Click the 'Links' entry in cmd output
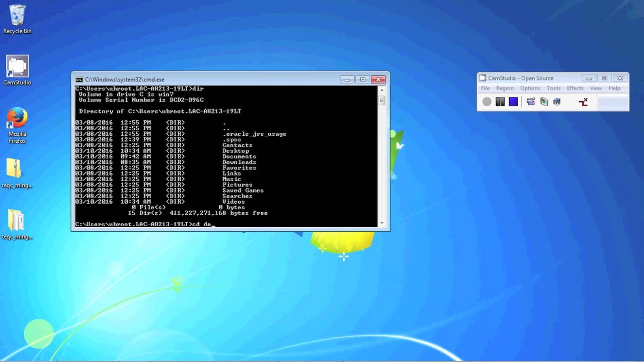The height and width of the screenshot is (362, 644). pyautogui.click(x=231, y=173)
